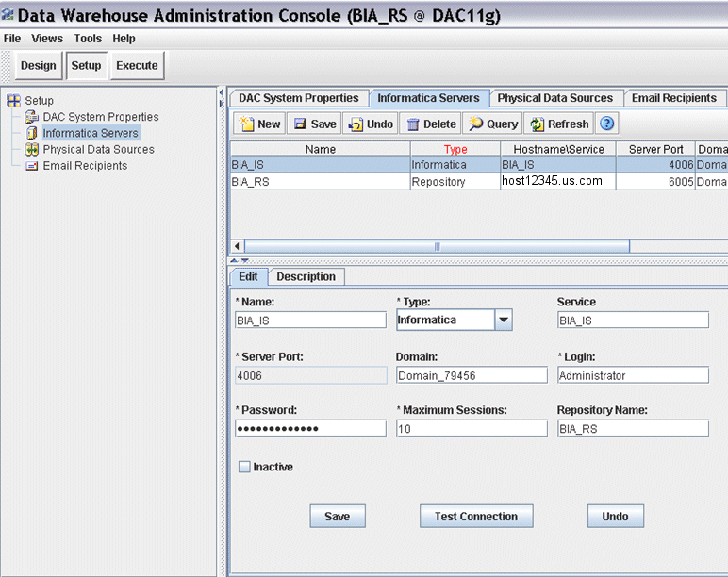Sort by the Type column header
Image resolution: width=728 pixels, height=577 pixels.
[455, 149]
